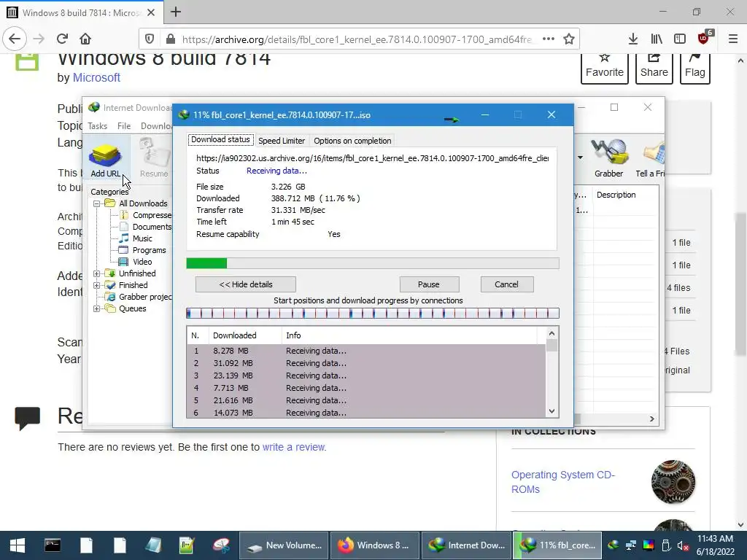
Task: Reload the archive.org page
Action: (x=62, y=39)
